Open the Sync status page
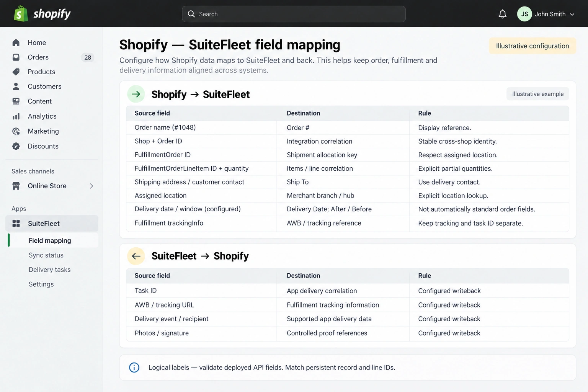 tap(46, 255)
